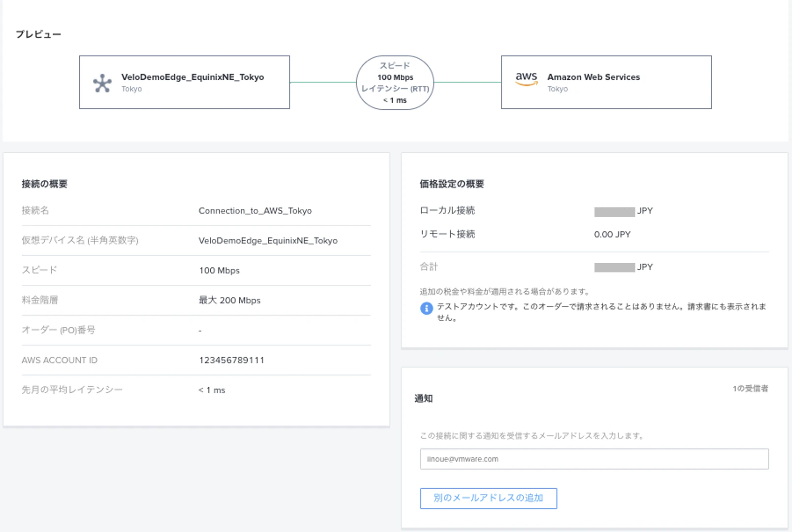Click the test account notice text

[601, 312]
